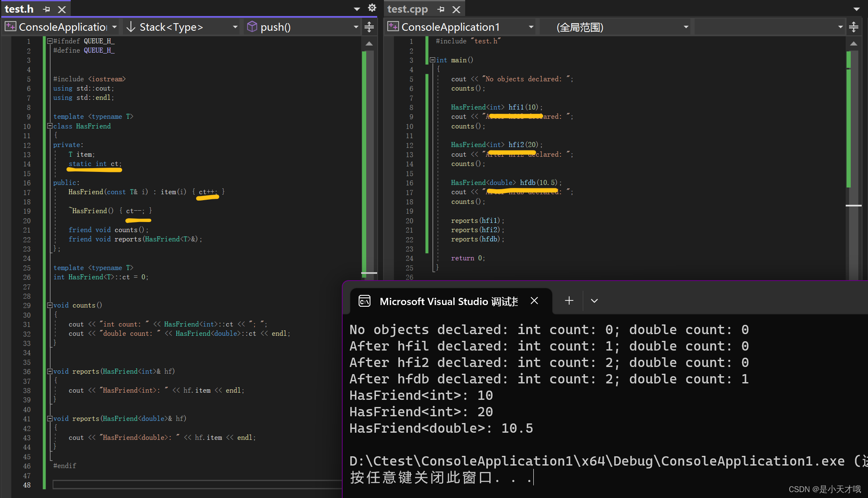Click 'HasFriend<double>: 10.5' console output
The image size is (868, 498).
441,428
